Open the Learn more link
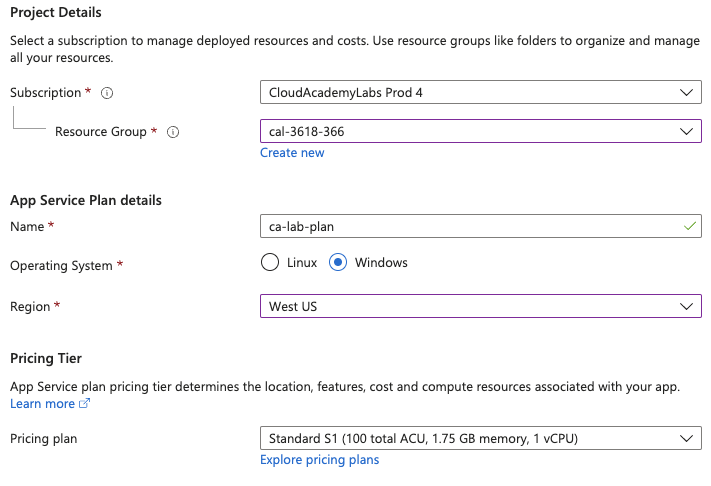Viewport: 711px width, 486px height. [x=42, y=404]
